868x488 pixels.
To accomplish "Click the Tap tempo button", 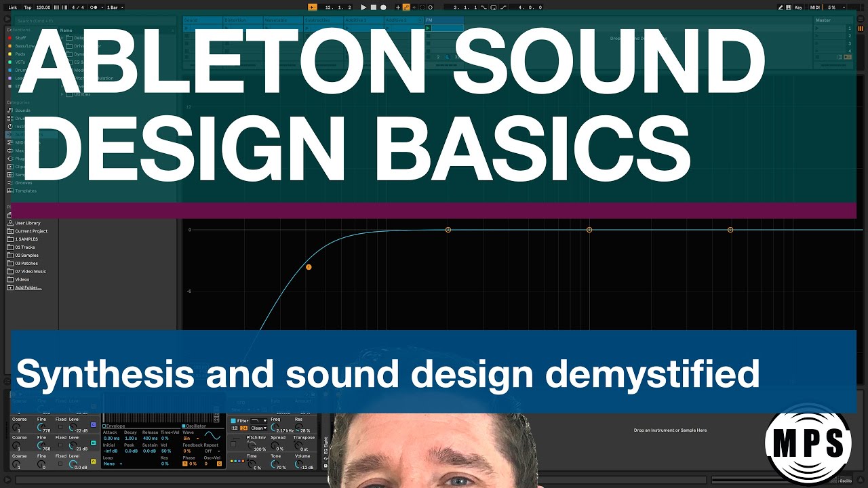I will [28, 7].
